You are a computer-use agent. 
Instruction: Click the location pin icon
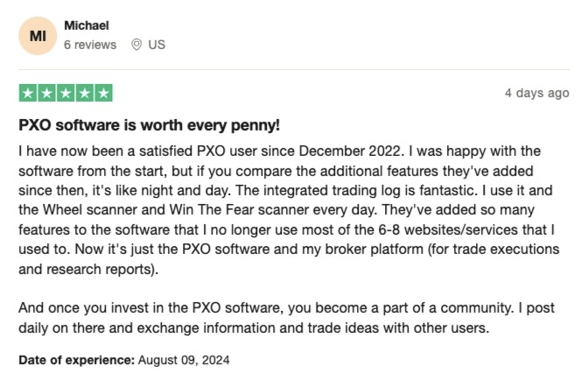tap(136, 45)
